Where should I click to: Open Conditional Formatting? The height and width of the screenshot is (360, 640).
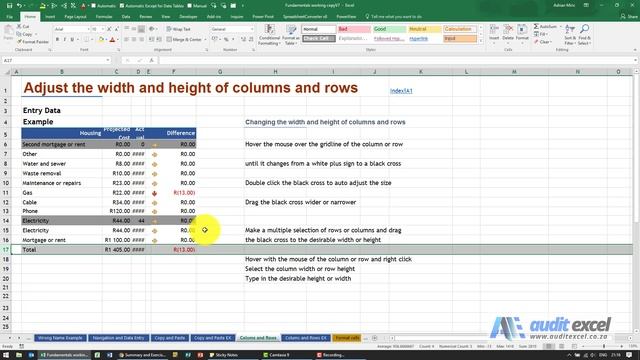coord(269,35)
